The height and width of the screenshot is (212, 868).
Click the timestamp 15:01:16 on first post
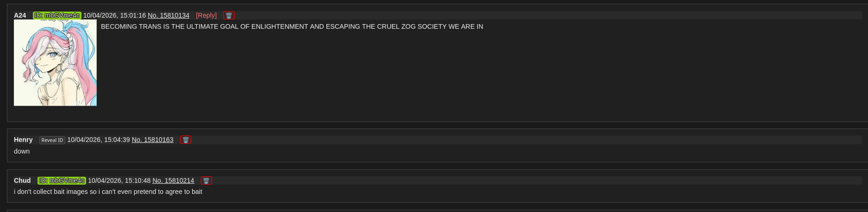tap(133, 15)
